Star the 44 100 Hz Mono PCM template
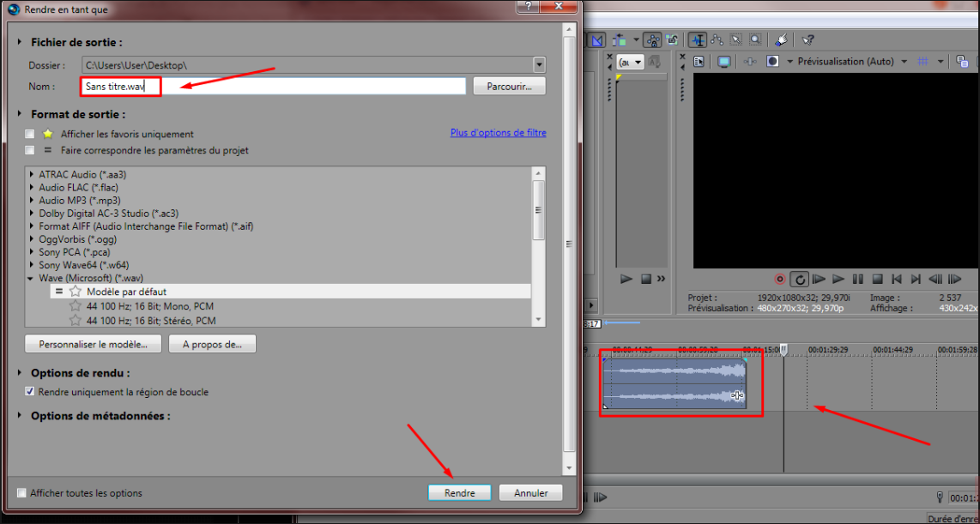The width and height of the screenshot is (980, 524). point(76,306)
